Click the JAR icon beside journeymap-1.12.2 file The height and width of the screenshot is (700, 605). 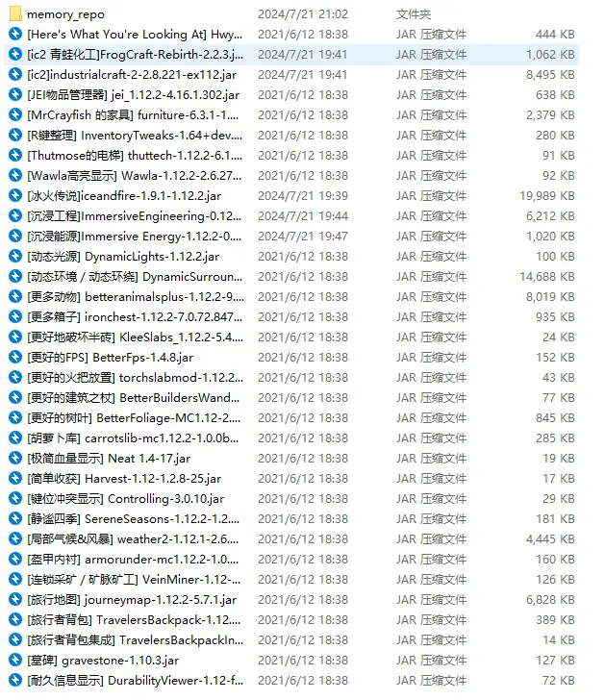click(x=14, y=599)
